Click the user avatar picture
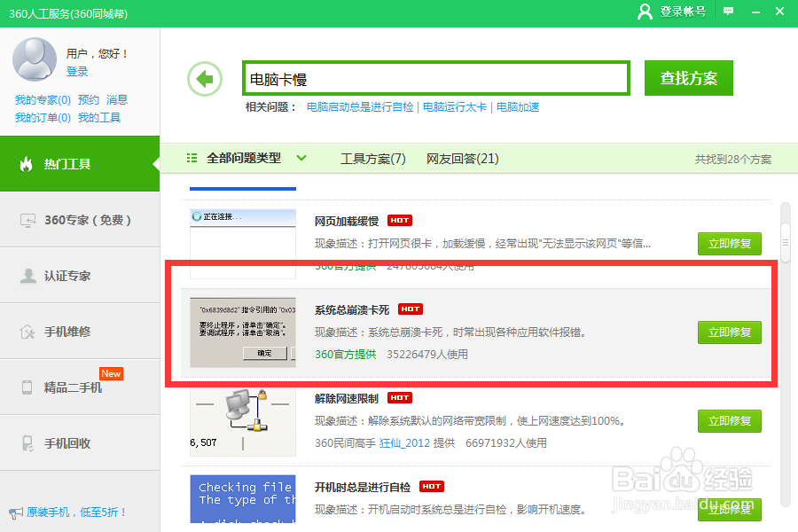The width and height of the screenshot is (798, 532). tap(35, 59)
